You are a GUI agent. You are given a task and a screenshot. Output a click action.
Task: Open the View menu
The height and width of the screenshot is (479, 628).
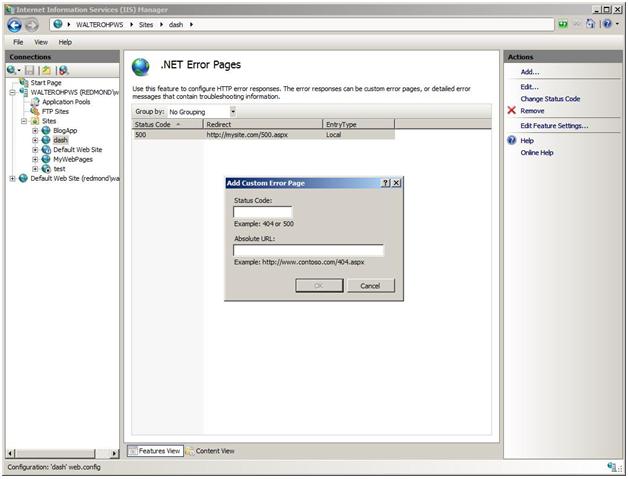(41, 42)
